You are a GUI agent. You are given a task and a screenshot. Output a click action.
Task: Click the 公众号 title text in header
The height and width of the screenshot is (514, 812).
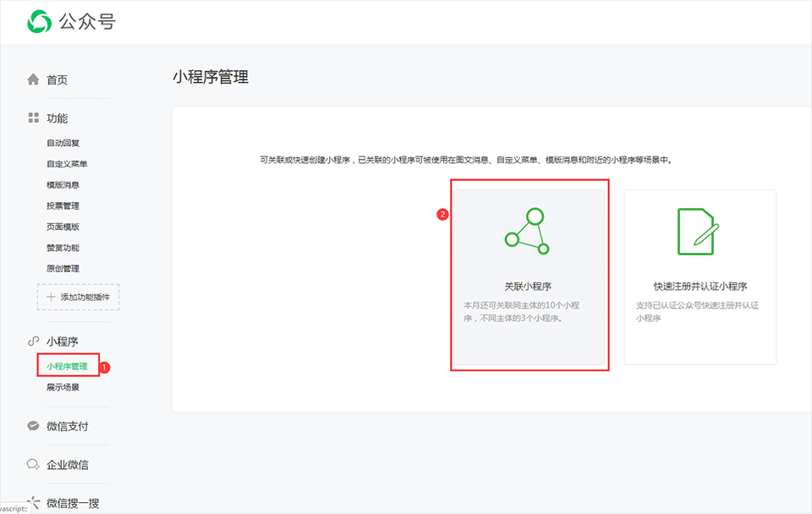(87, 22)
